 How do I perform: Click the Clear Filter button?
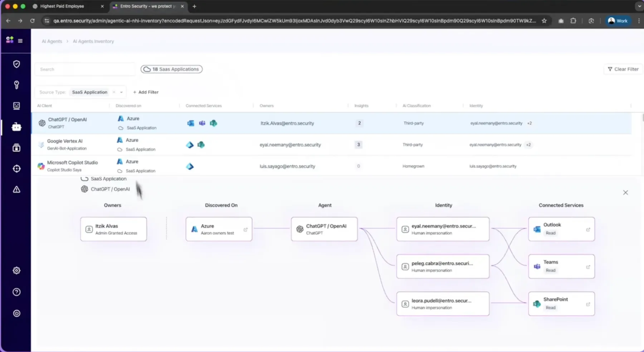[623, 69]
